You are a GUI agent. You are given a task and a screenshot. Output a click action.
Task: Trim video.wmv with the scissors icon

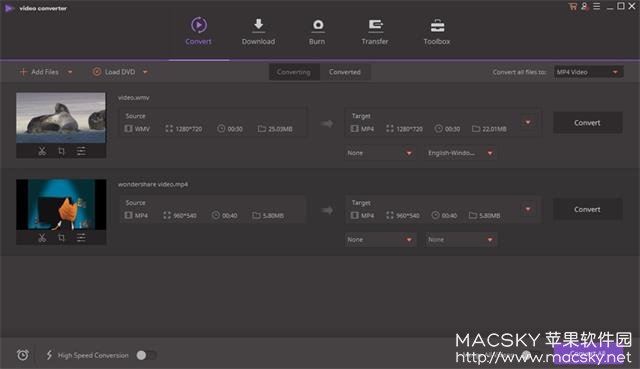(42, 151)
